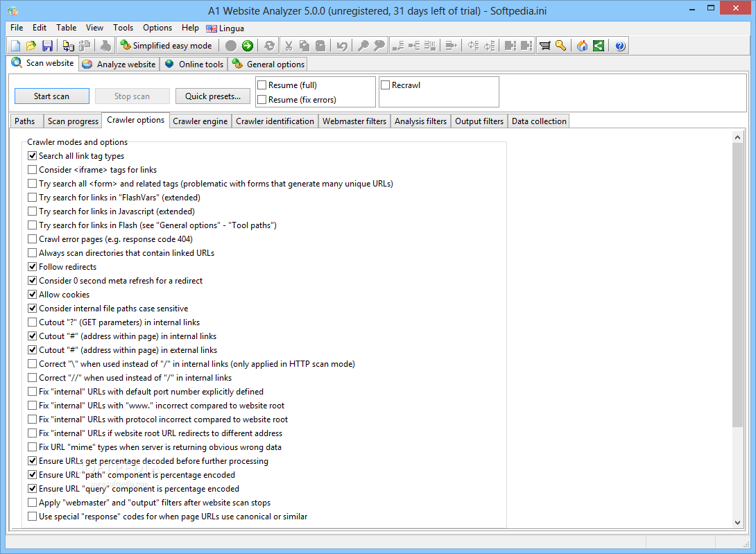Screen dimensions: 756x554
Task: Click the first grey split-panel view icon
Action: [510, 46]
